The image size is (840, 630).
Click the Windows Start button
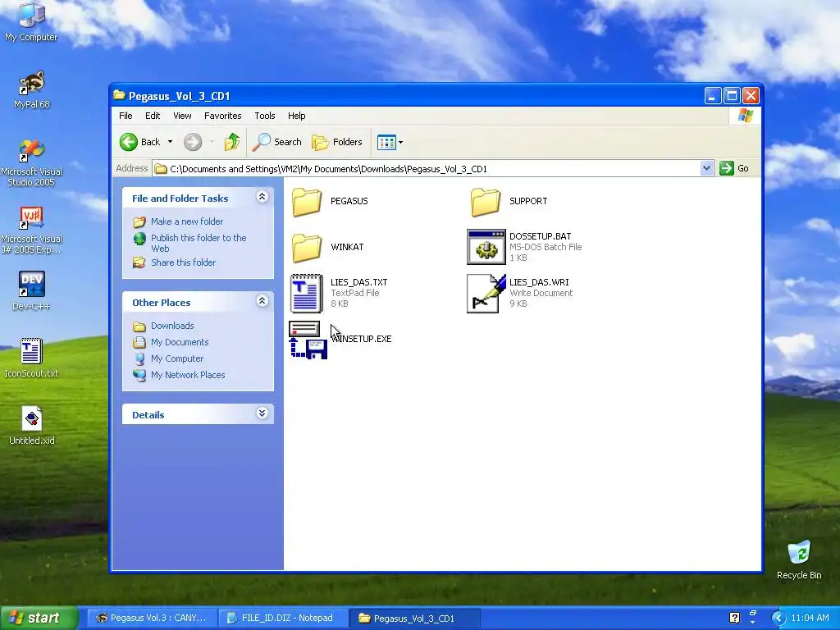(39, 618)
